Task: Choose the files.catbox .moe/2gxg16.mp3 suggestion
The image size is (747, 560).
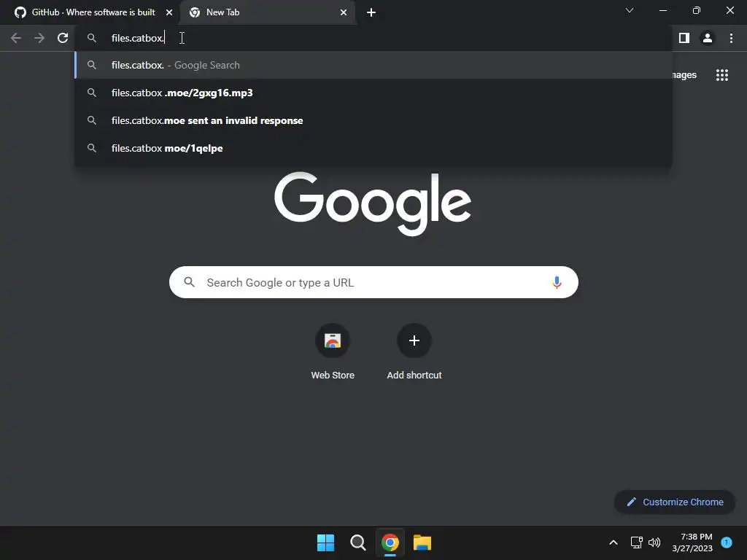Action: (x=373, y=93)
